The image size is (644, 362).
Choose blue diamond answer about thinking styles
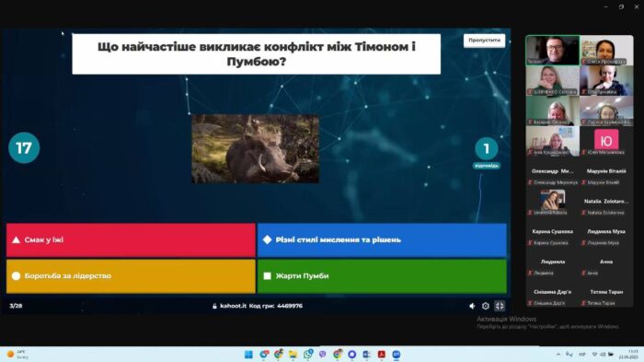(382, 239)
